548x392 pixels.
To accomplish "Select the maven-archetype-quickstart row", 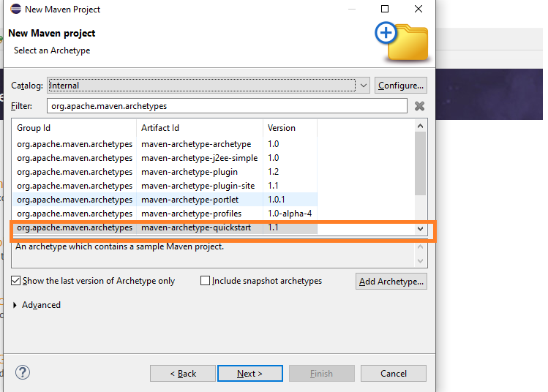I will click(x=165, y=227).
